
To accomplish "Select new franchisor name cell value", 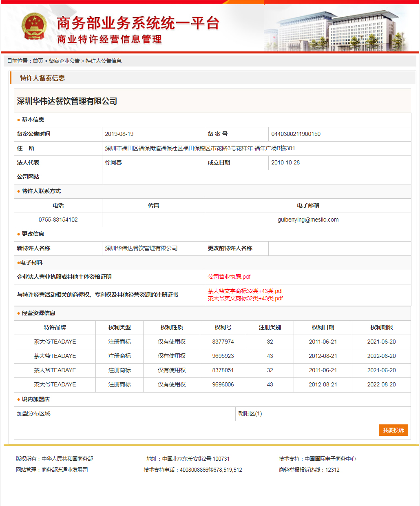I will 141,248.
